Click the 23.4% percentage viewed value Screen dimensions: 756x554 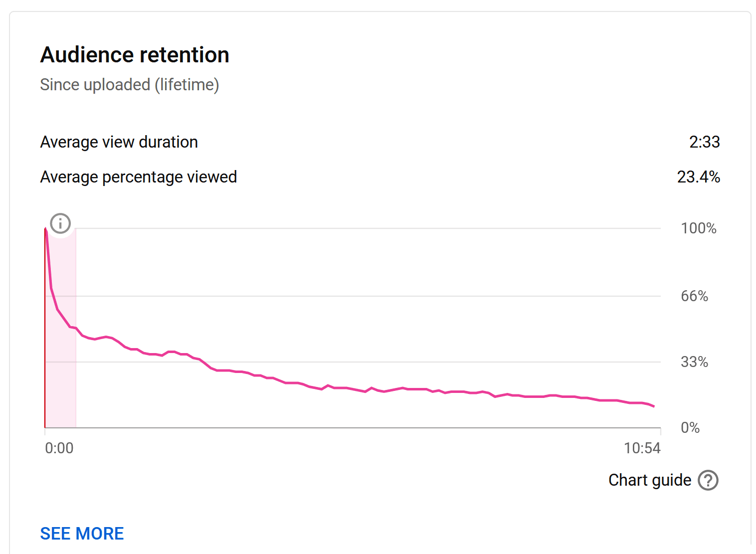coord(698,177)
